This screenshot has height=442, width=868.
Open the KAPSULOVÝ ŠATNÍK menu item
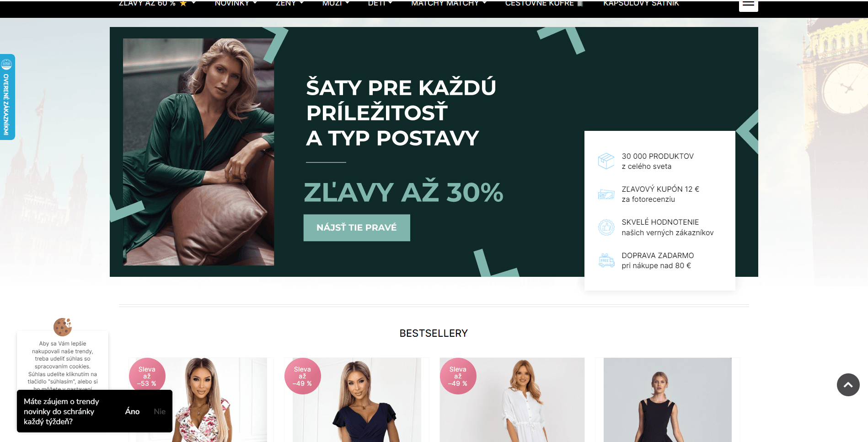click(641, 4)
